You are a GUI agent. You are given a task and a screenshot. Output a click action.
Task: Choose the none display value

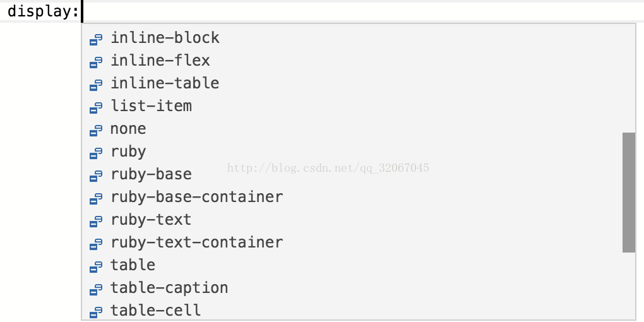pyautogui.click(x=358, y=129)
